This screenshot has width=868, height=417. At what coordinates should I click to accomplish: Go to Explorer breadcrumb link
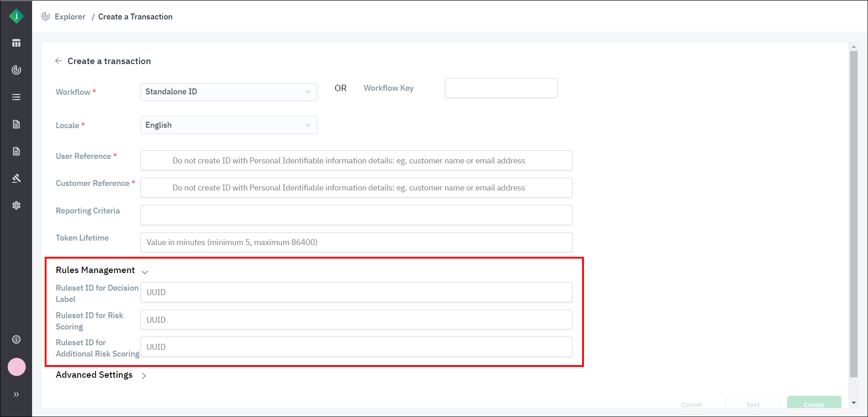tap(70, 17)
